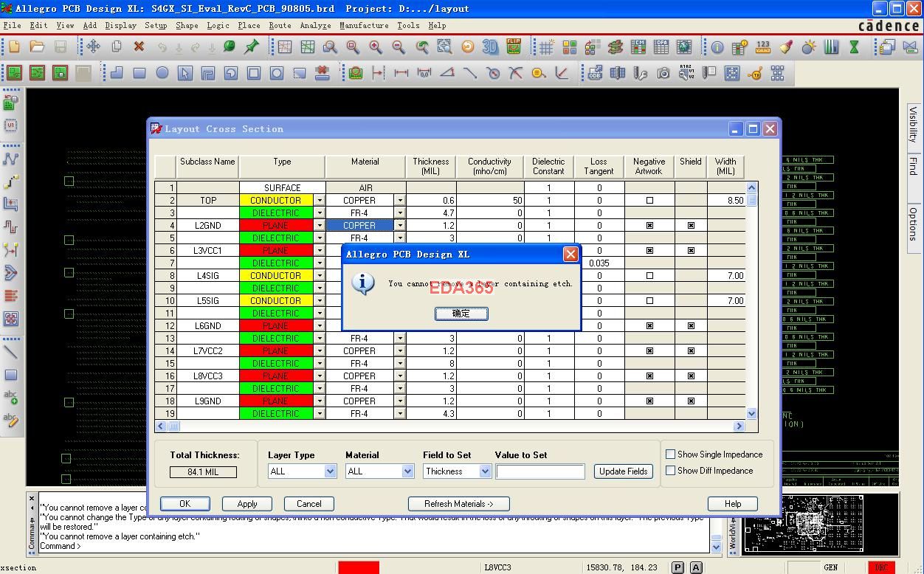924x574 pixels.
Task: Select the Shape Add Circle icon
Action: [162, 73]
